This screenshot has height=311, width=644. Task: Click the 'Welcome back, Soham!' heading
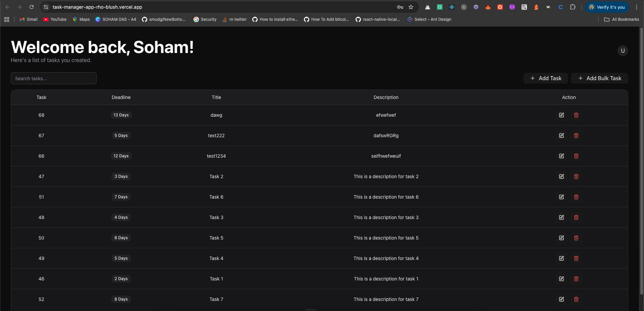tap(102, 47)
